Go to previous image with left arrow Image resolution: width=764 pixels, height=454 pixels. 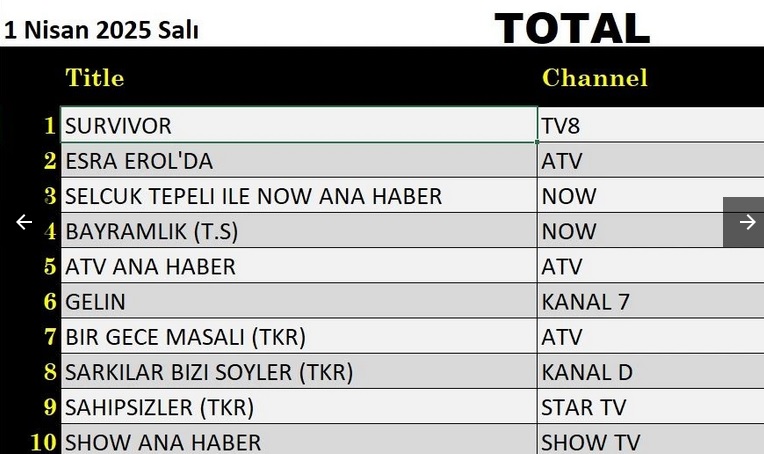click(24, 222)
